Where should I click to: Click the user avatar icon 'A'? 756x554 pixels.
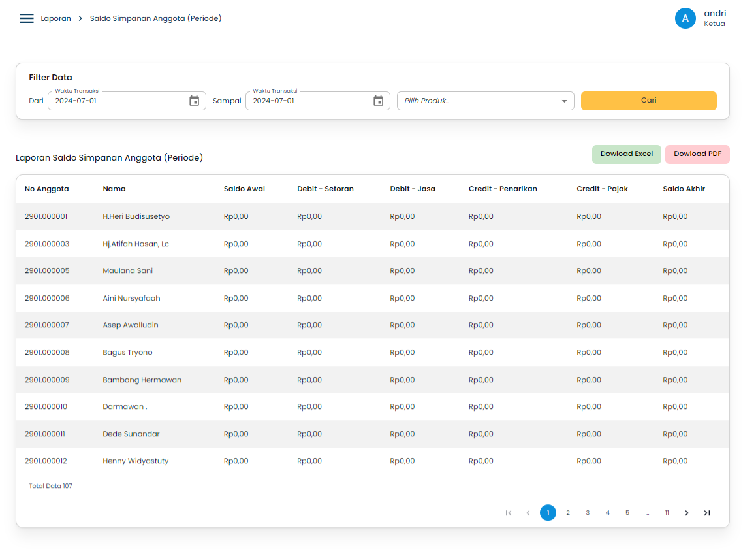pos(685,18)
